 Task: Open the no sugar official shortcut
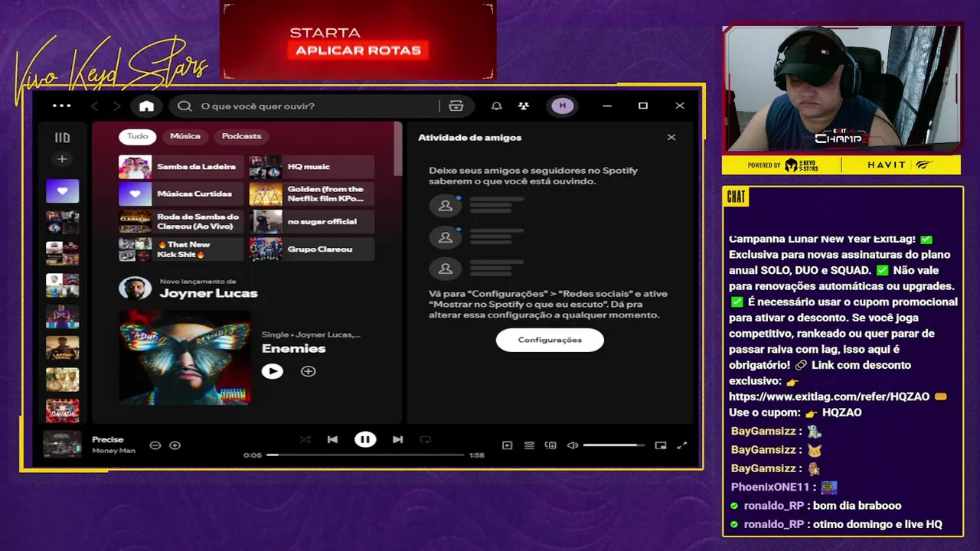312,222
